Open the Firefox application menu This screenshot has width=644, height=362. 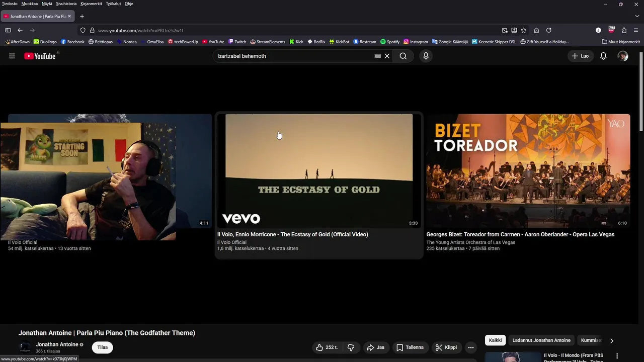(x=636, y=30)
